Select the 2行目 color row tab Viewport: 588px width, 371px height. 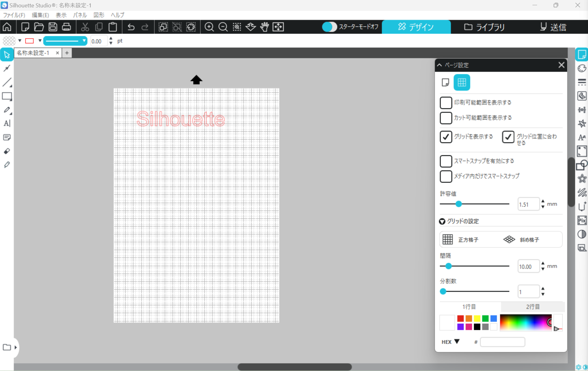(x=533, y=307)
